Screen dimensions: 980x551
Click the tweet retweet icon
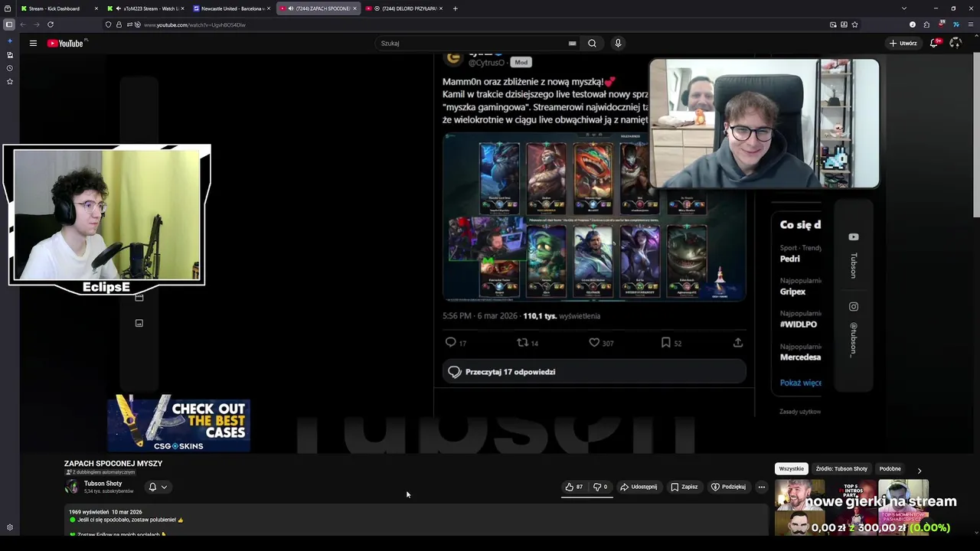(523, 343)
